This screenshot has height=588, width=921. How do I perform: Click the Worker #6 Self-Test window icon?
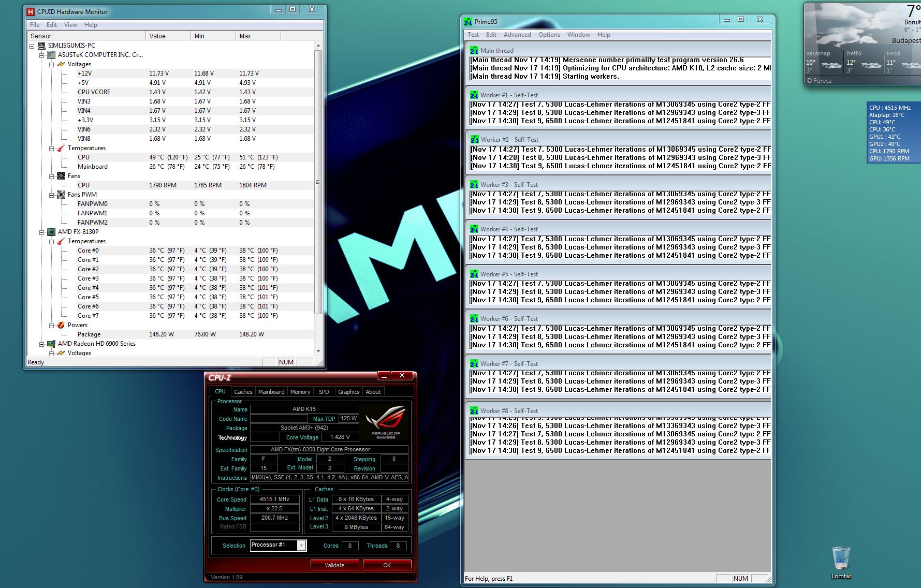tap(474, 319)
